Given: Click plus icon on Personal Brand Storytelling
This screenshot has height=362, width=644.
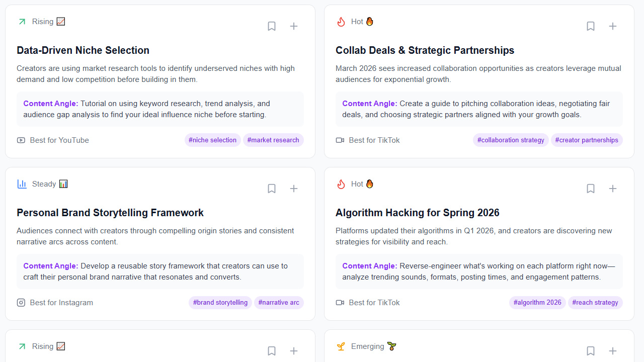Looking at the screenshot, I should [x=294, y=189].
